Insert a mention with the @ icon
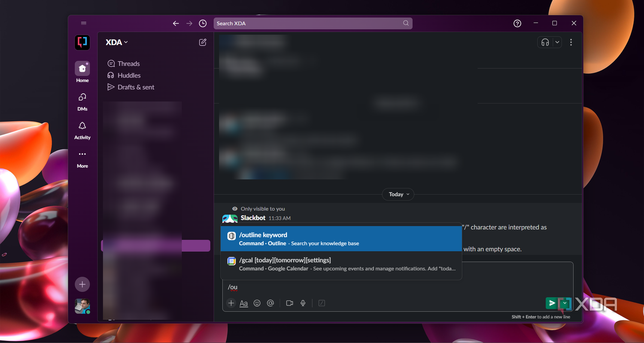Screen dimensions: 644x343 pyautogui.click(x=270, y=303)
